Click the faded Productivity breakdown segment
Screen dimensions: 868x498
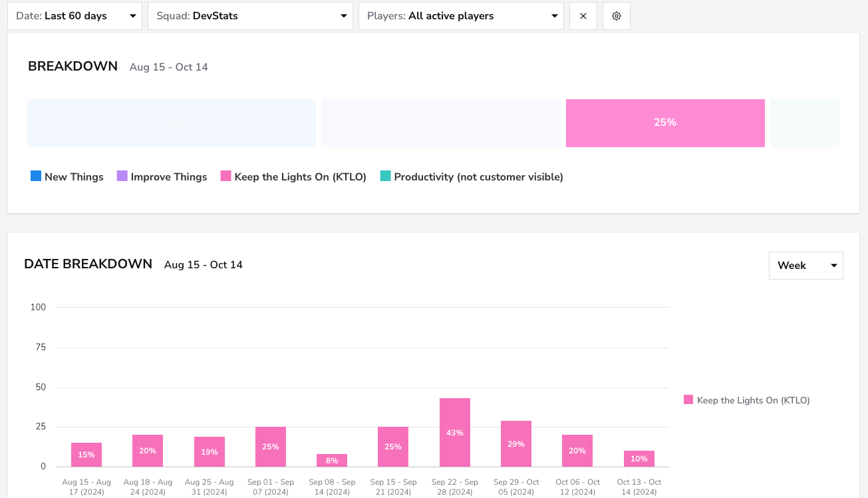pos(805,123)
